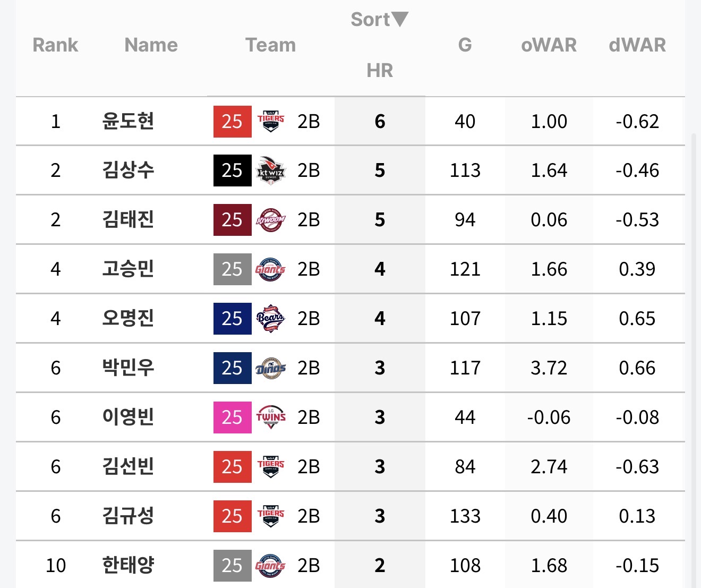Click the Tigers logo in 김규성's row
This screenshot has width=701, height=588.
point(271,516)
